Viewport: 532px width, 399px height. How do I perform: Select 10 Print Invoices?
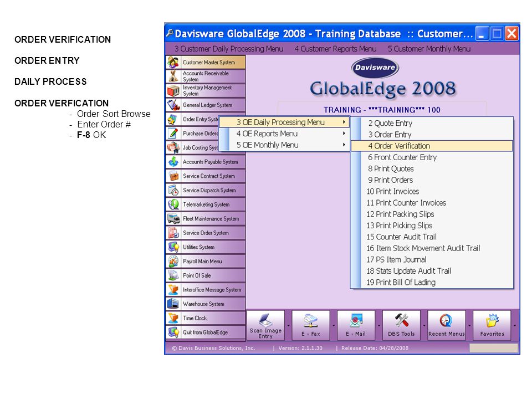tap(432, 191)
